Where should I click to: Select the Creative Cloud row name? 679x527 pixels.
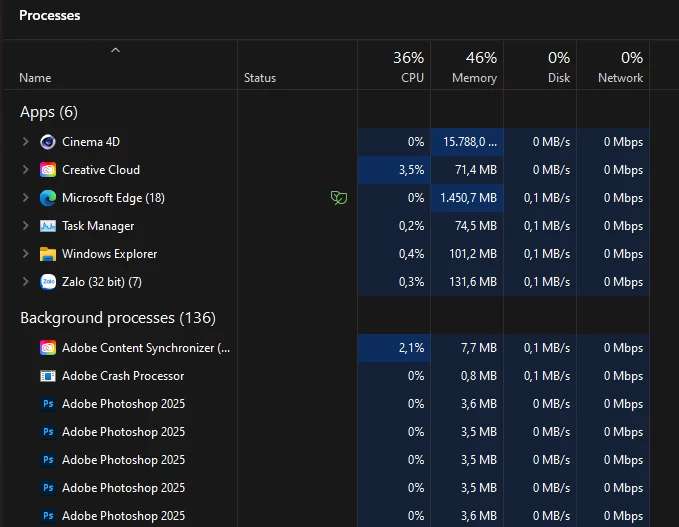(101, 170)
